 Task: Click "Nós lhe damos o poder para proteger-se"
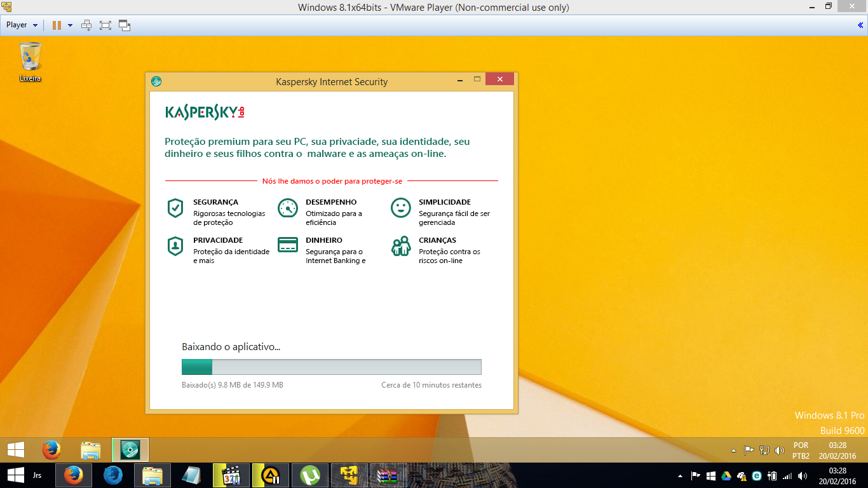pyautogui.click(x=332, y=181)
